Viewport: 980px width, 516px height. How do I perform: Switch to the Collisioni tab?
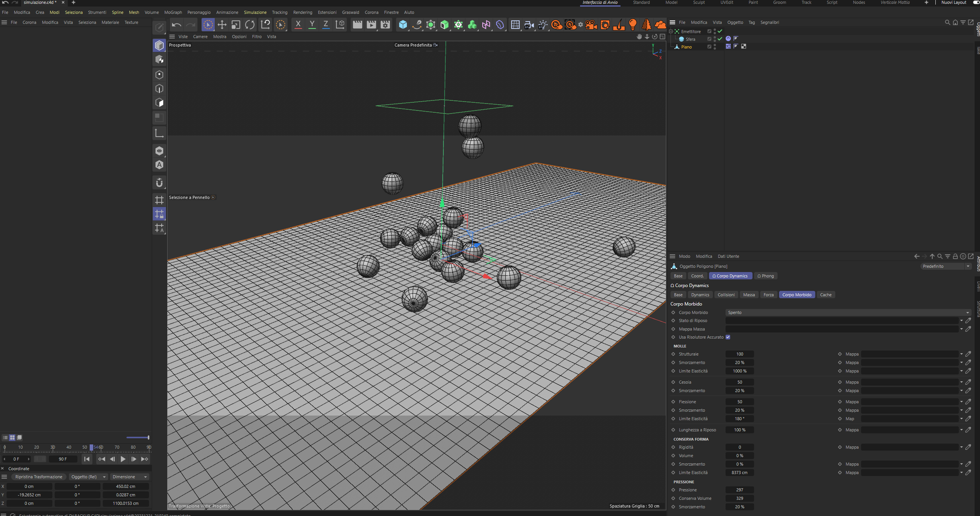(x=726, y=295)
